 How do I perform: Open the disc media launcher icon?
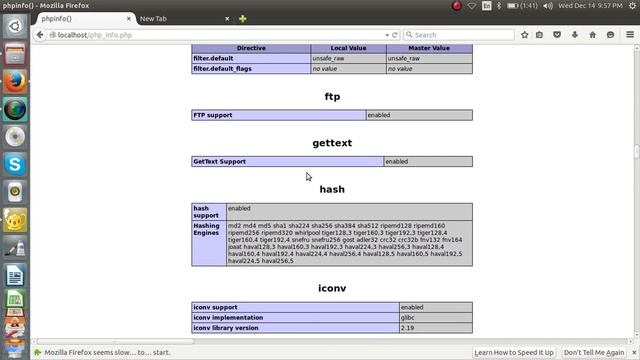[x=15, y=137]
